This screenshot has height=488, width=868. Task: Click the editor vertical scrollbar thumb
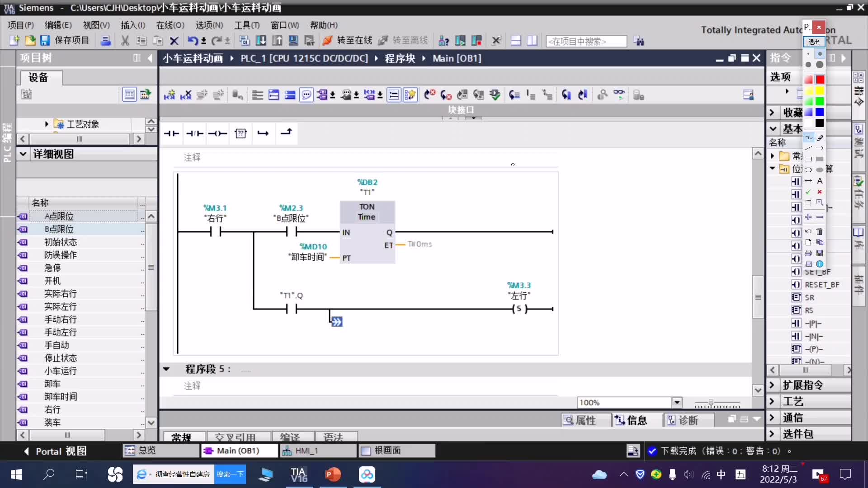(758, 297)
